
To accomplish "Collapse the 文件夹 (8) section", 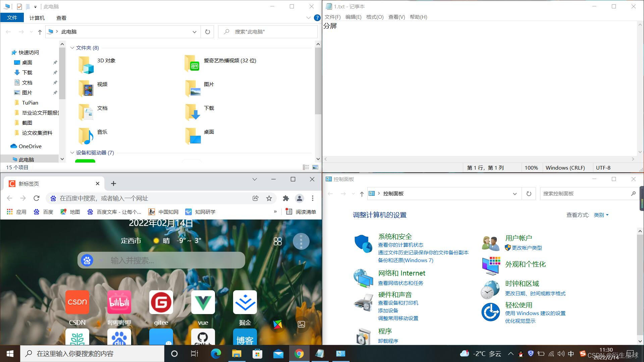I will pyautogui.click(x=72, y=48).
